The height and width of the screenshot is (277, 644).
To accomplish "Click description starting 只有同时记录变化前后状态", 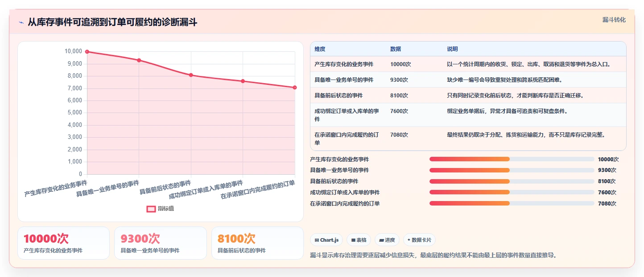I will (x=515, y=96).
